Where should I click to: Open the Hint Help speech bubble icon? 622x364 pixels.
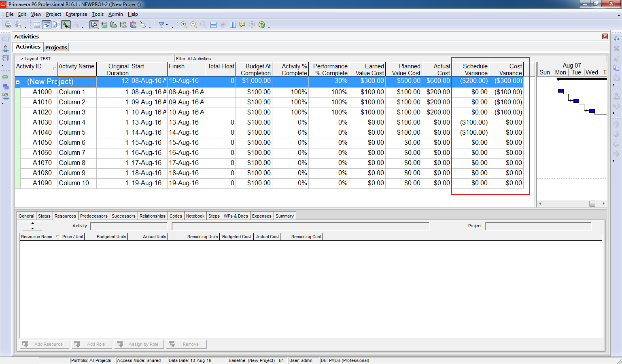coord(242,25)
